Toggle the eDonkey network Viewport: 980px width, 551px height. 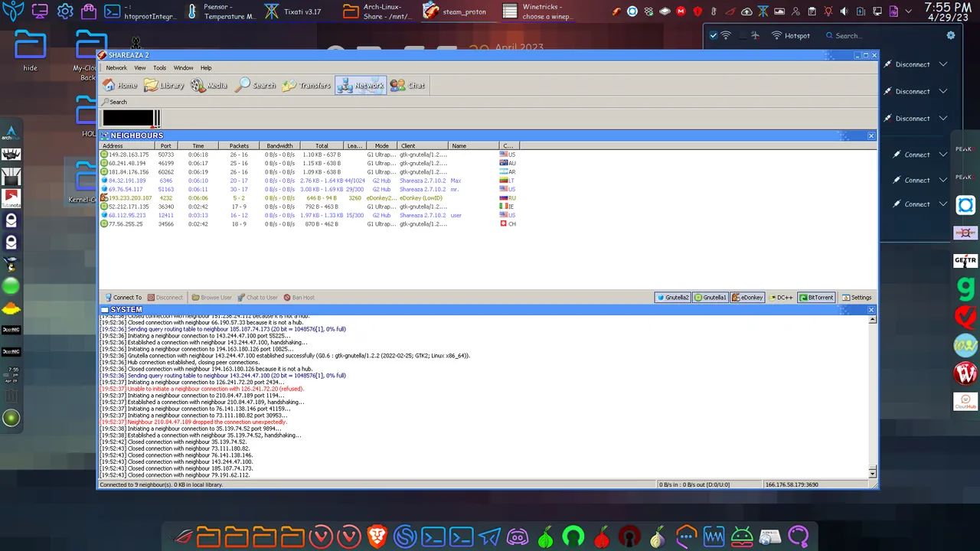(x=748, y=298)
